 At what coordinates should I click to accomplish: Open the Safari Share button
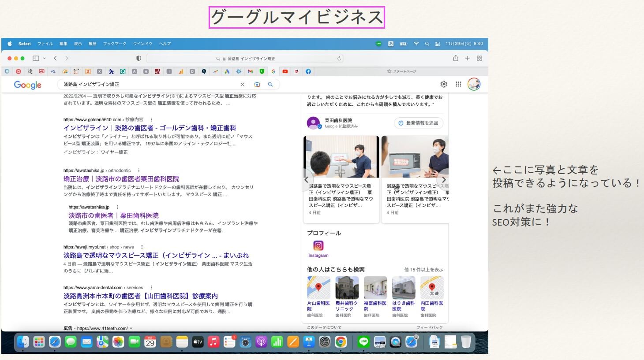point(456,58)
